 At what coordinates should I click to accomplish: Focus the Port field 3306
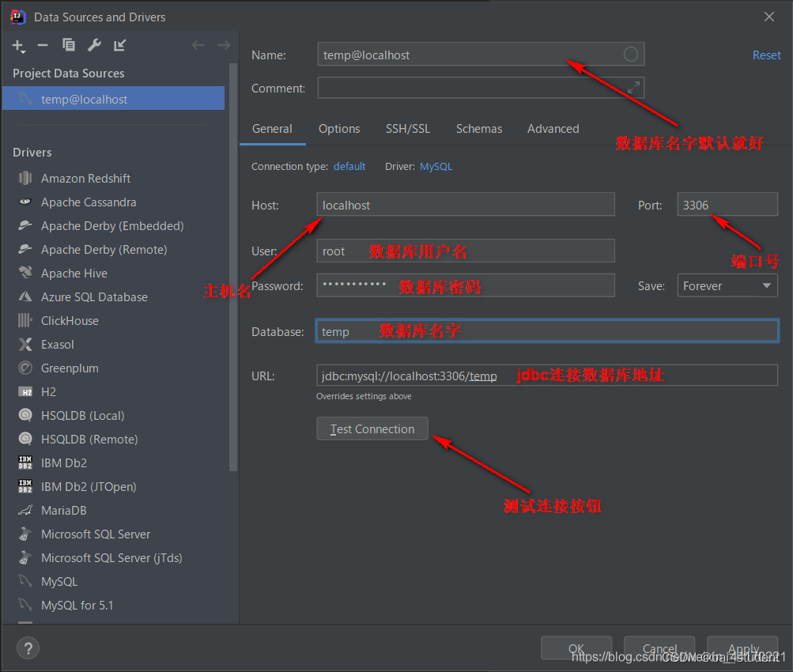(727, 204)
